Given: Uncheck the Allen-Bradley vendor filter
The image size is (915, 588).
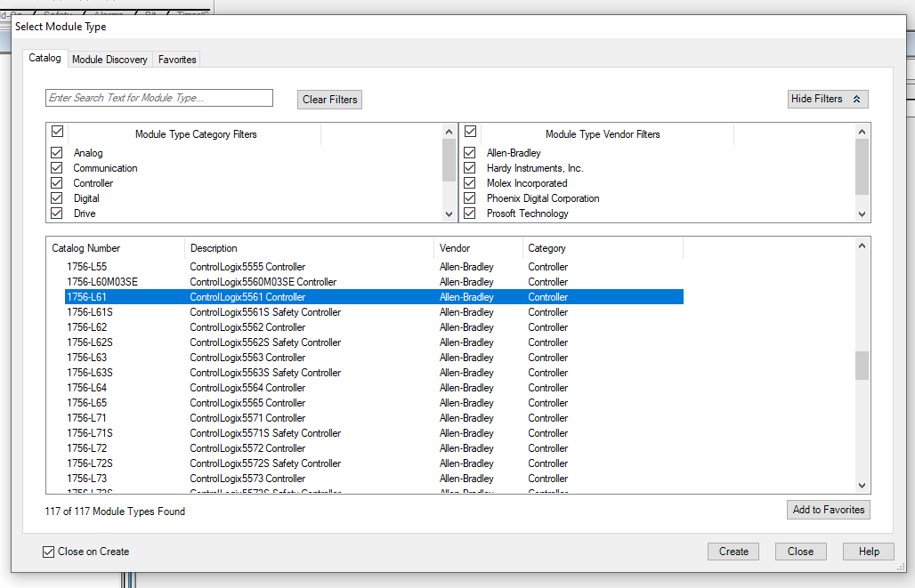Looking at the screenshot, I should tap(470, 153).
